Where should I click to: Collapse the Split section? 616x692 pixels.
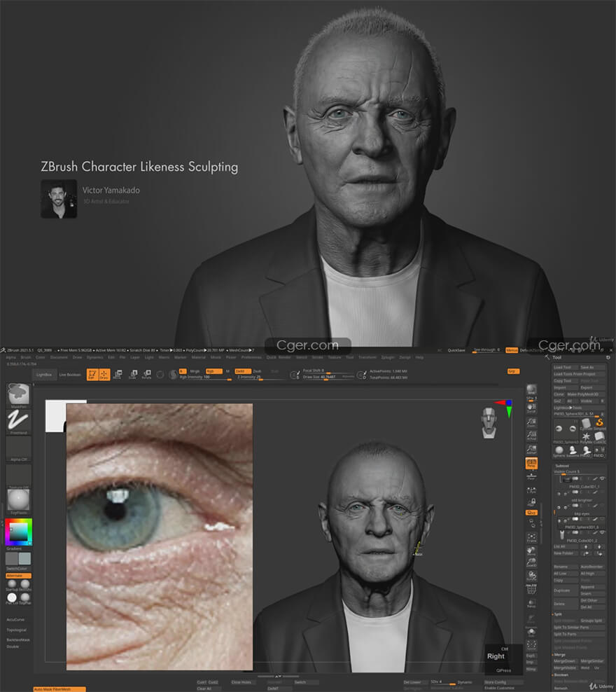[558, 614]
